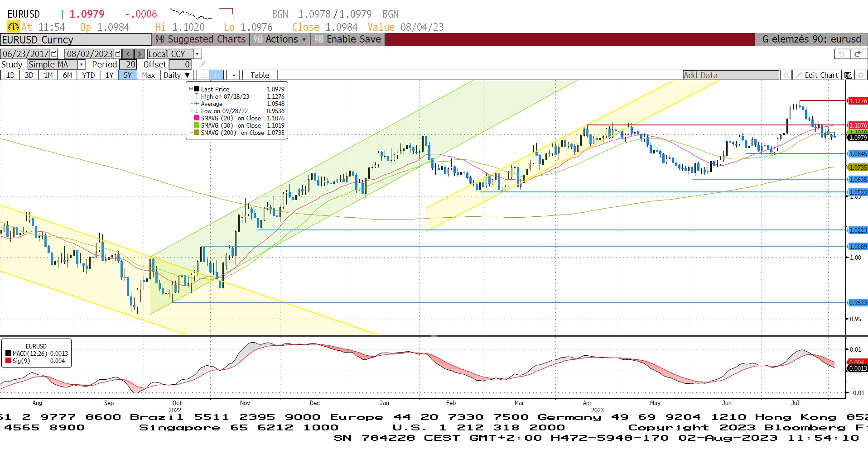Click the SMAVG (20) pink legend swatch
Viewport: 868px width, 463px height.
(197, 118)
